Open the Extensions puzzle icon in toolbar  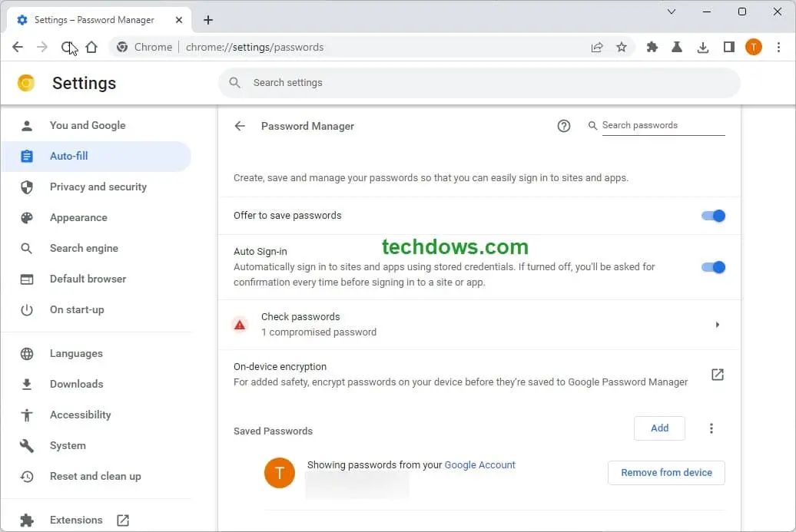click(x=652, y=48)
